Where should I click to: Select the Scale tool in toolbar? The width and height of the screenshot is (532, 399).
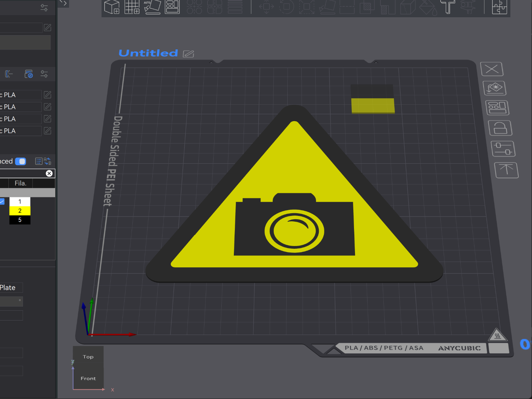click(x=307, y=7)
